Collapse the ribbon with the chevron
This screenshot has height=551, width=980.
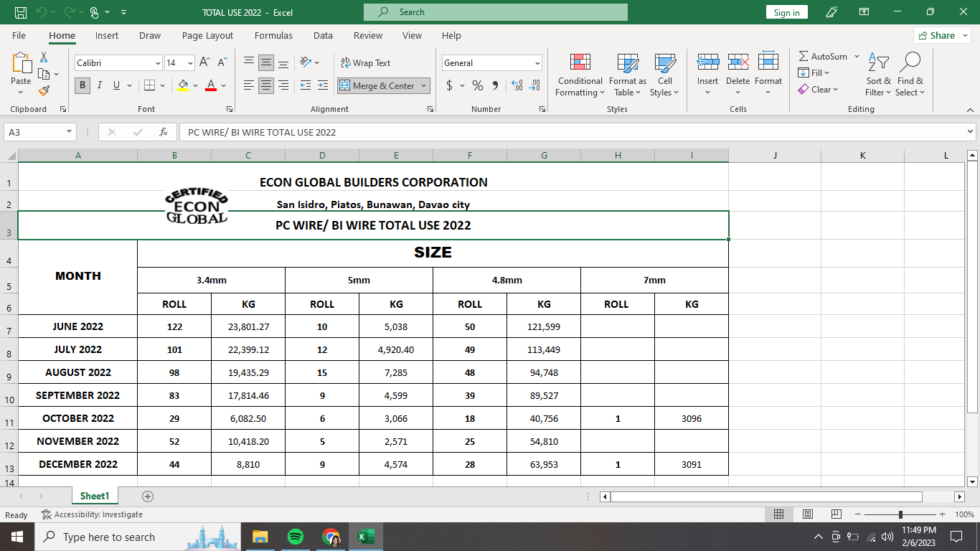pyautogui.click(x=970, y=110)
